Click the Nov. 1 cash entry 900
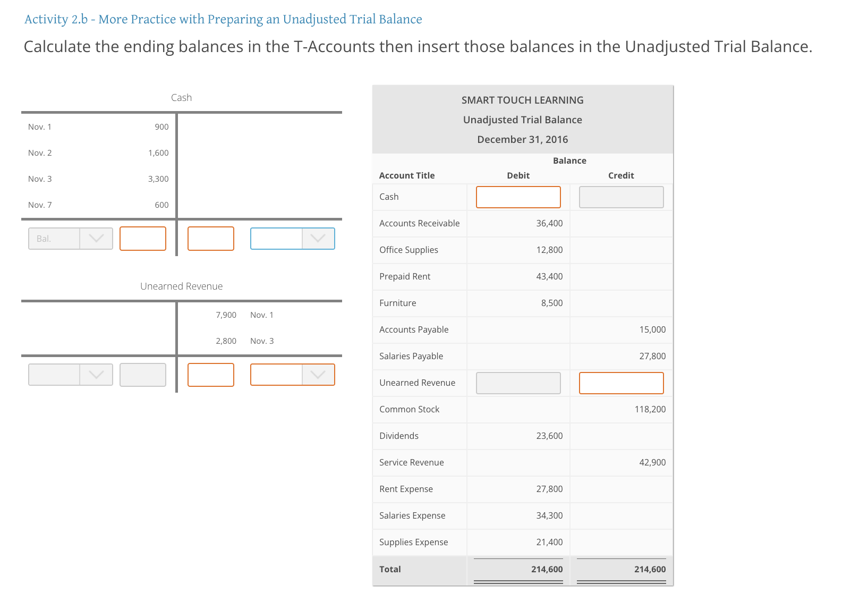Viewport: 868px width, 593px height. click(161, 127)
